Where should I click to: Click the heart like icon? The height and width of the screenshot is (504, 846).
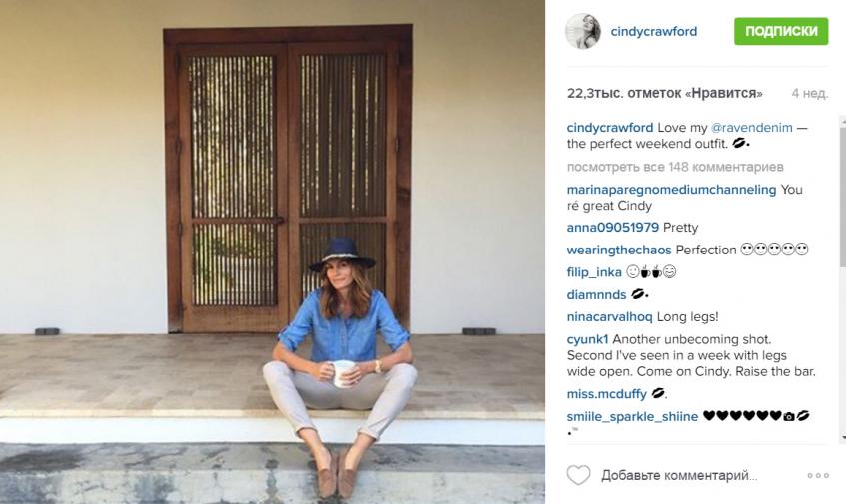(578, 475)
